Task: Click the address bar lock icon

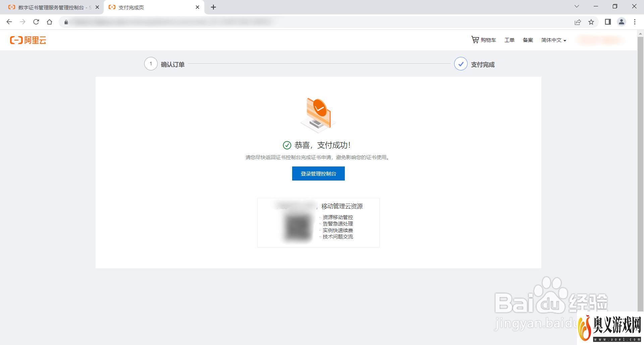Action: [66, 22]
